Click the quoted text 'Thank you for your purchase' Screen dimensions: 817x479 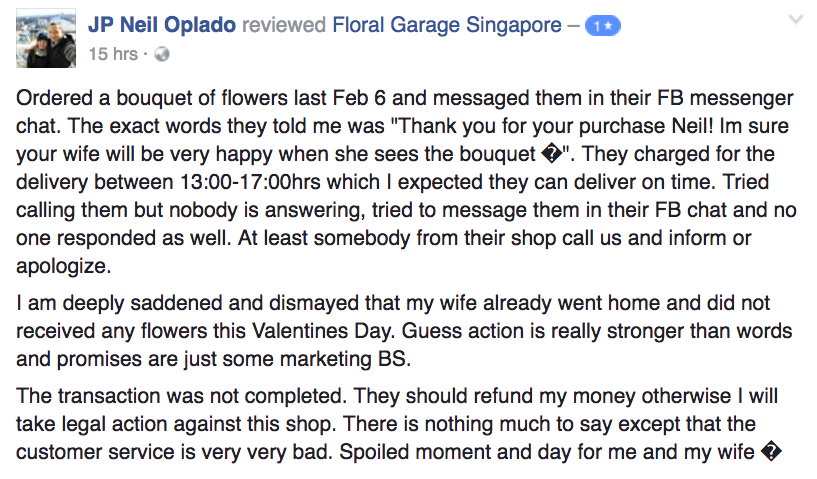coord(528,126)
